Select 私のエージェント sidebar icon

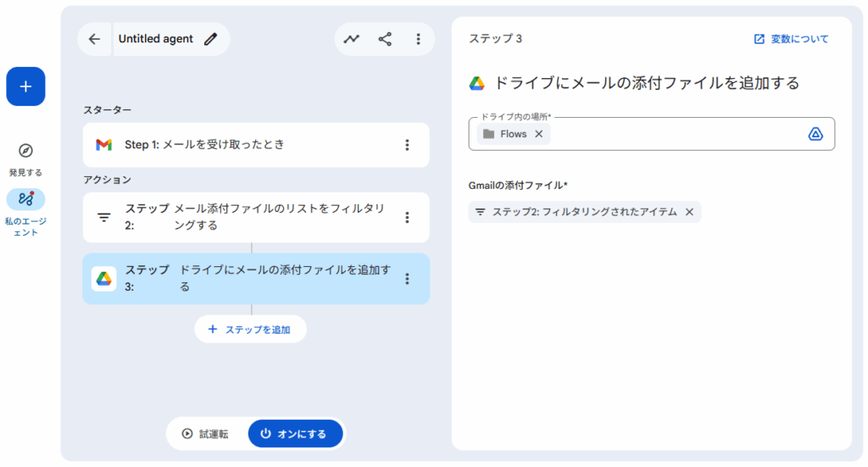[x=25, y=199]
